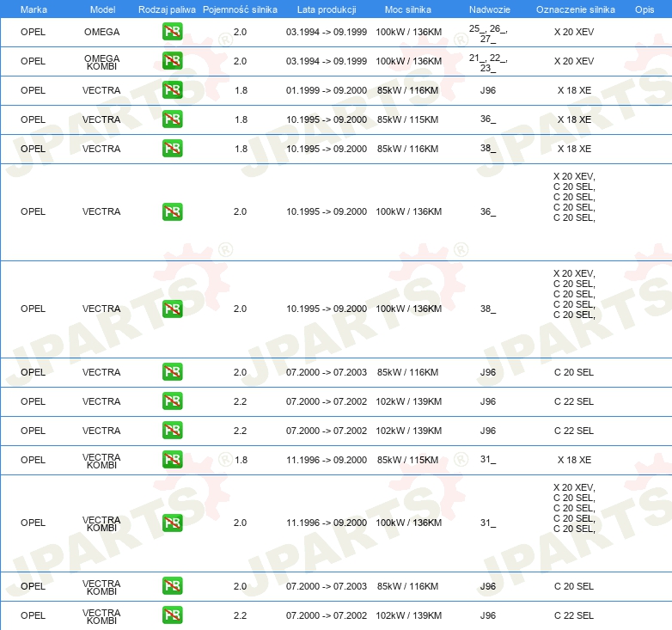This screenshot has height=630, width=672.
Task: Click the fuel icon for Vectra Kombi 1.8
Action: click(x=172, y=460)
